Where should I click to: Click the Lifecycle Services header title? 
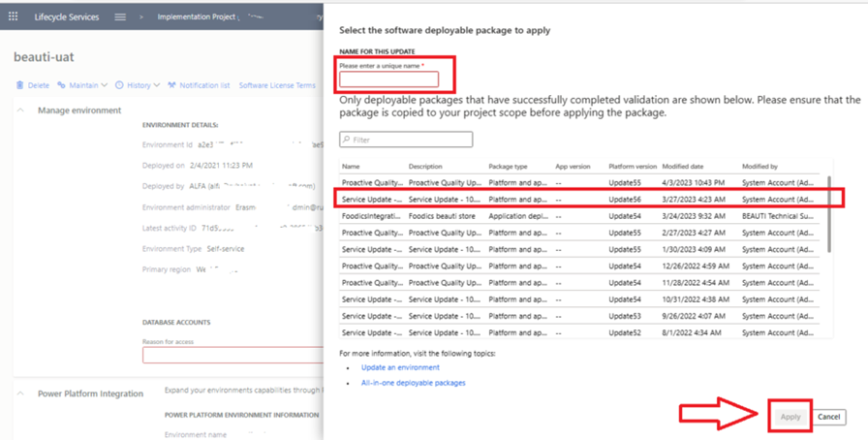[x=67, y=17]
